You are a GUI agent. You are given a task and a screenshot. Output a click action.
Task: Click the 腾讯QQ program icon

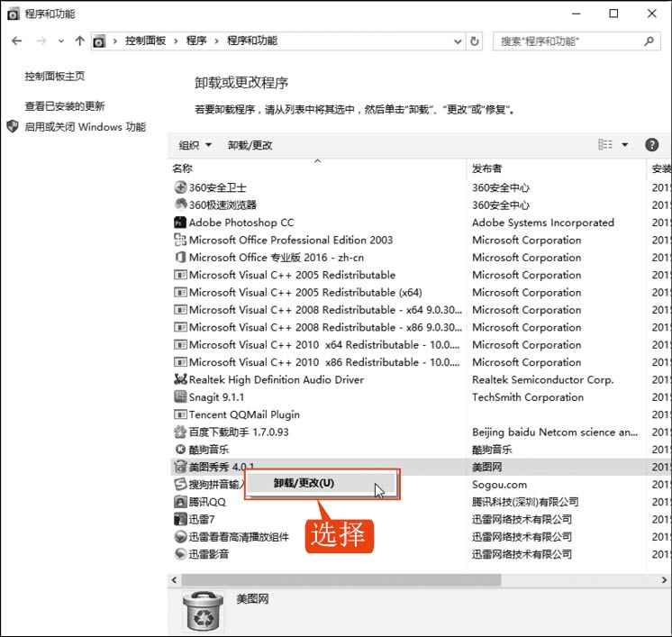[x=180, y=502]
